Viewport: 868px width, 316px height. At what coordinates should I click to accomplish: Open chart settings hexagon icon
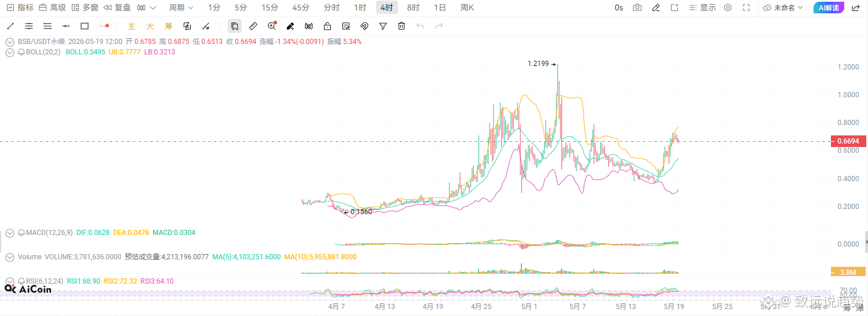(728, 8)
